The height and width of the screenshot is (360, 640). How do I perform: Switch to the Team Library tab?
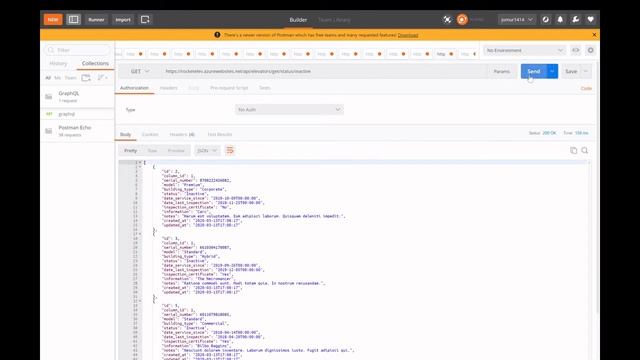coord(334,20)
